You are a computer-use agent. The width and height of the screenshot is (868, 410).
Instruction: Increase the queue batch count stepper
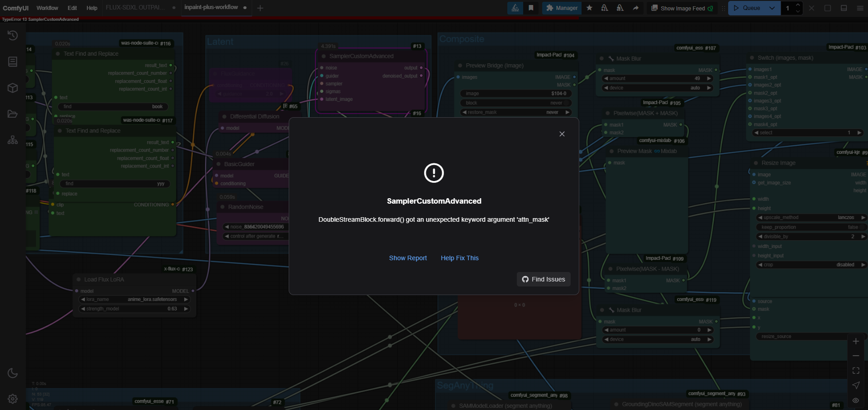point(798,5)
